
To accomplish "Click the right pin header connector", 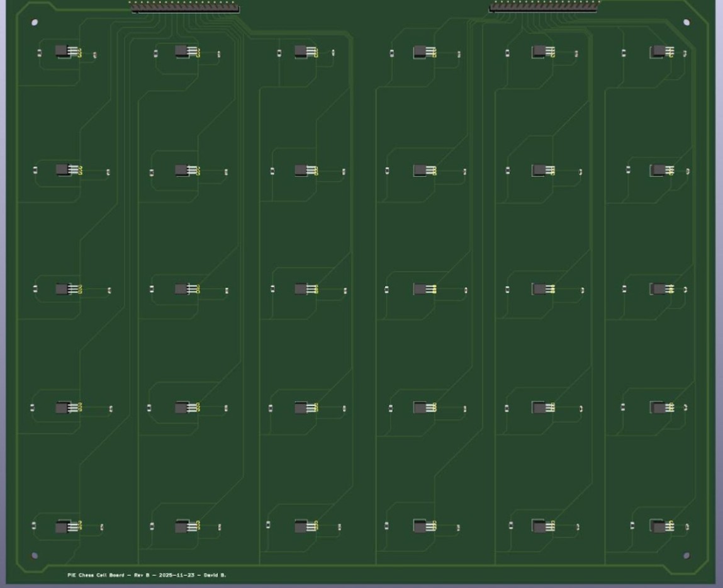I will coord(544,8).
